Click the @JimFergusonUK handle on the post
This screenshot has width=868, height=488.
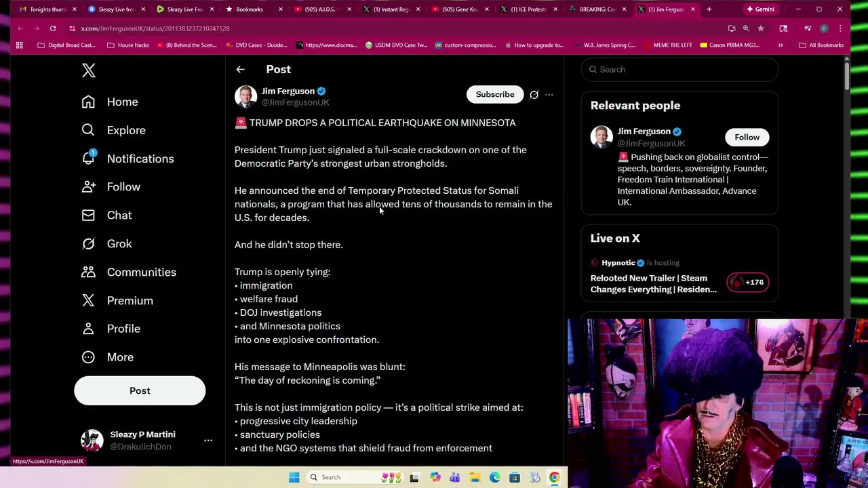click(295, 102)
